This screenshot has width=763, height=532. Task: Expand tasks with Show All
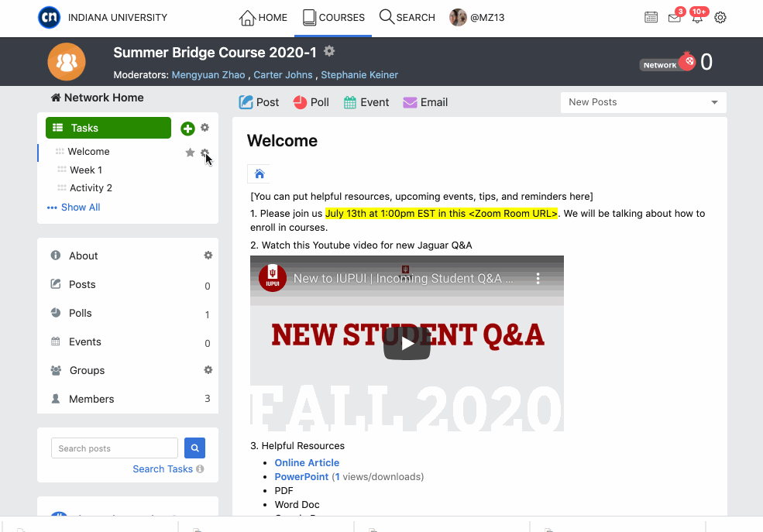click(74, 208)
